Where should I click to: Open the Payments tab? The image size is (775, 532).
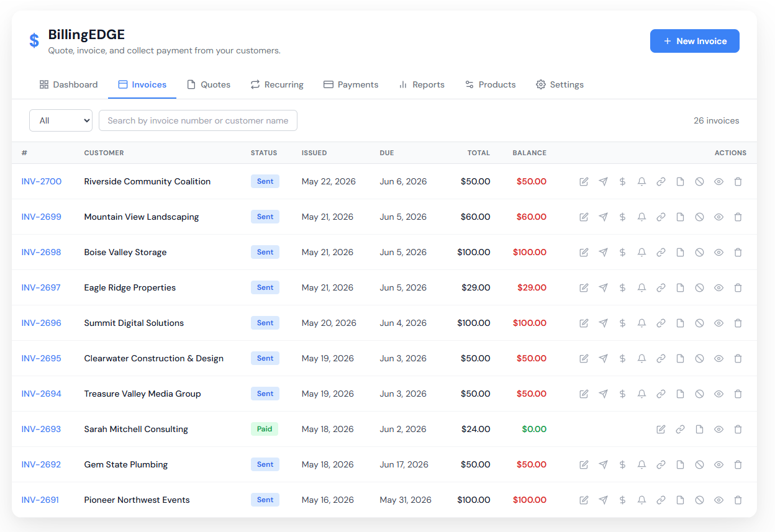click(351, 84)
